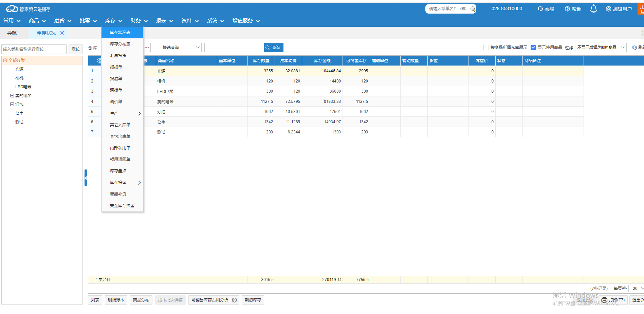Image resolution: width=644 pixels, height=314 pixels.
Task: Click the 美的电器 row in the table
Action: pos(336,101)
